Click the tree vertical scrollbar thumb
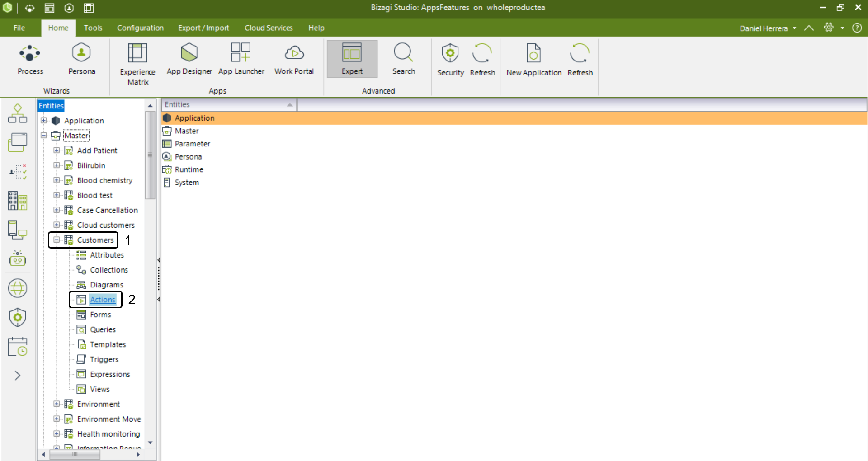 pos(150,155)
